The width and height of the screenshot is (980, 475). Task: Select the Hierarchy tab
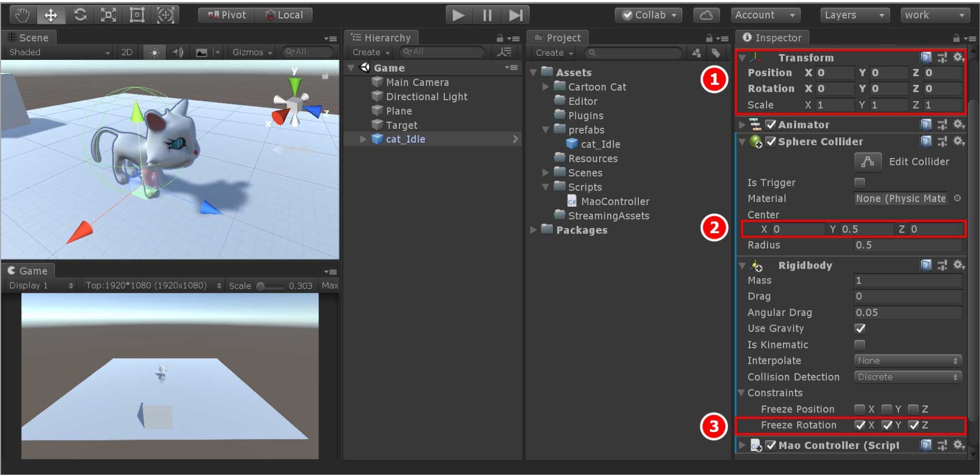[x=382, y=38]
